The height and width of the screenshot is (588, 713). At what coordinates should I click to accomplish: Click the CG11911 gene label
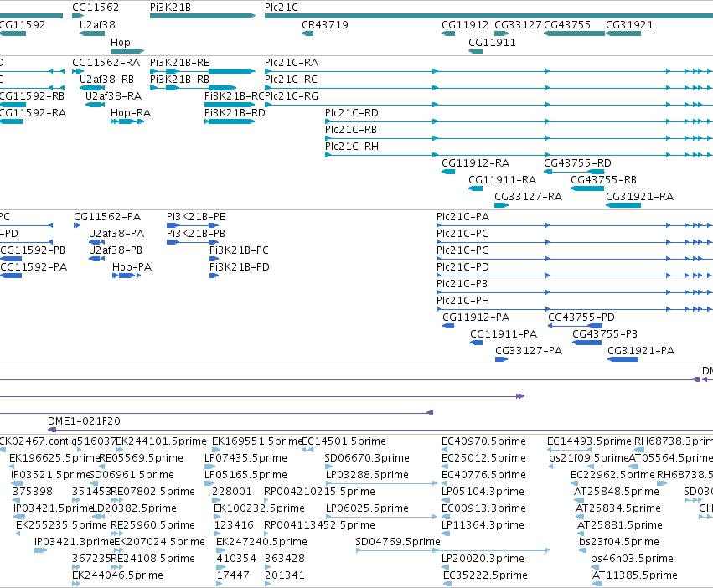(x=492, y=43)
